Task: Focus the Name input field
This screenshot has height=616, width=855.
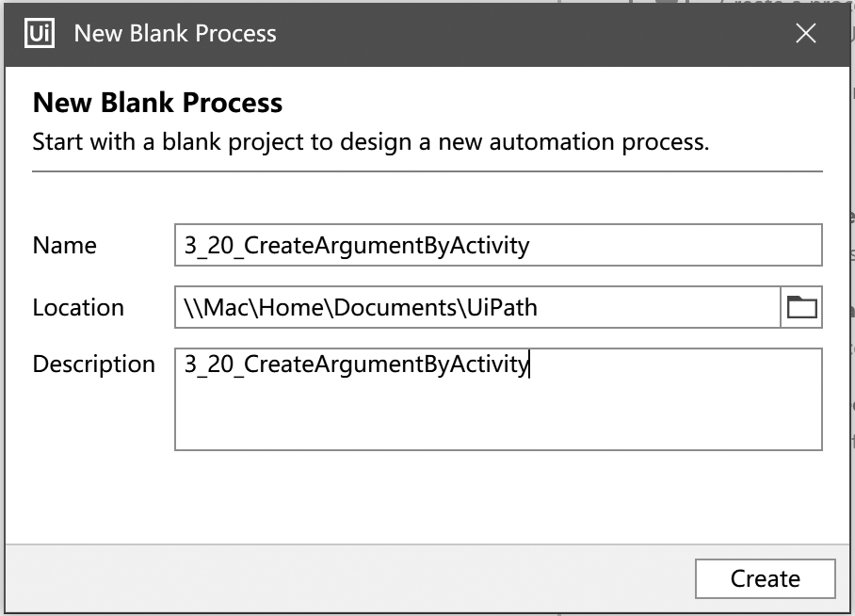Action: click(498, 245)
